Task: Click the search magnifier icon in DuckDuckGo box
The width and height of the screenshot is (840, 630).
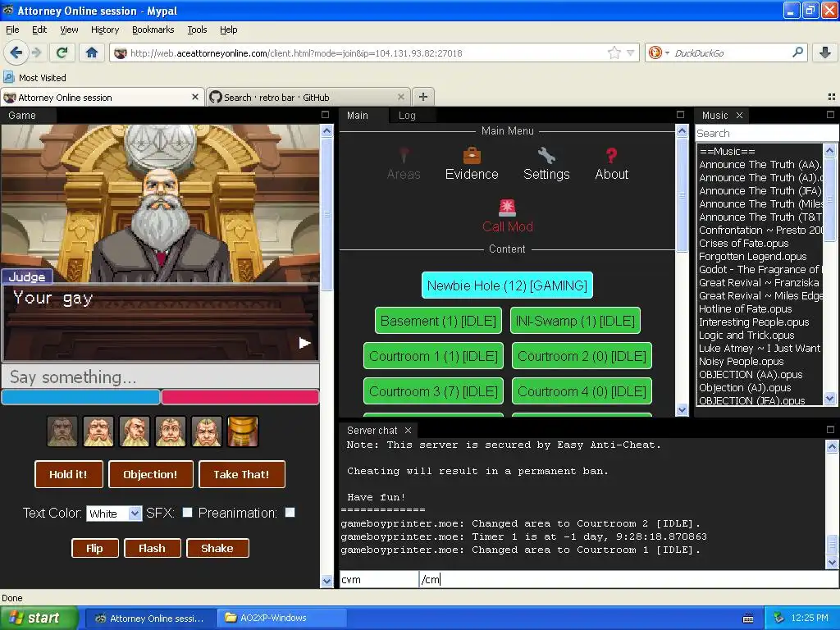Action: 797,52
